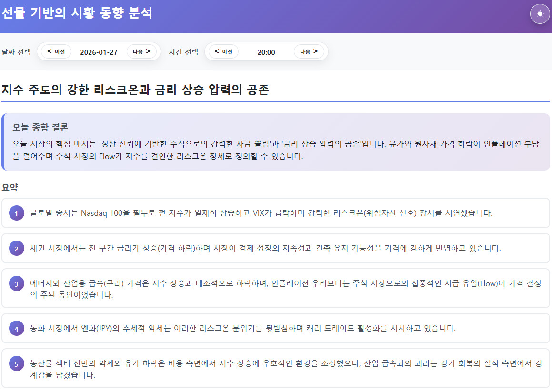Click the number 3 summary badge
This screenshot has width=552, height=392.
(16, 284)
